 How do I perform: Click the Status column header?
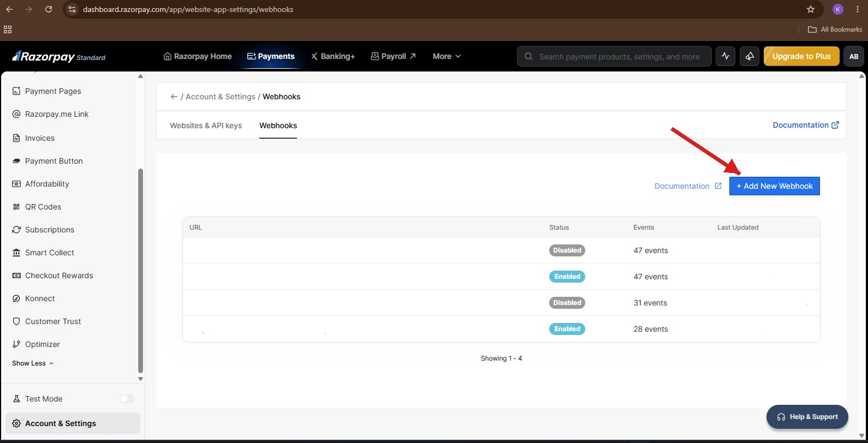click(x=559, y=228)
